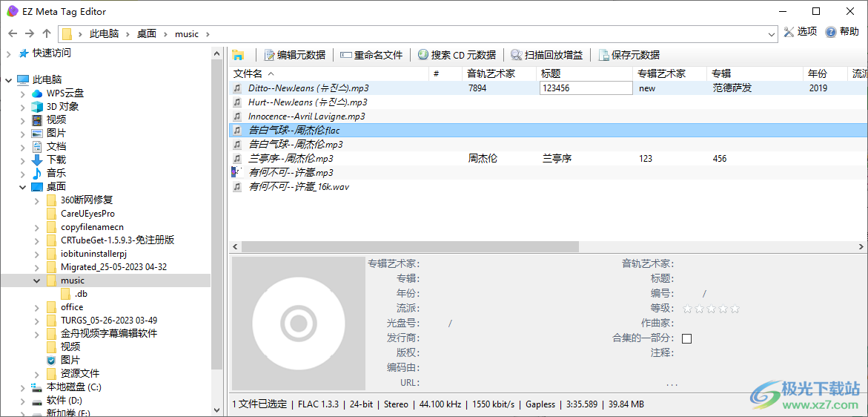Go back with the left arrow

point(13,34)
